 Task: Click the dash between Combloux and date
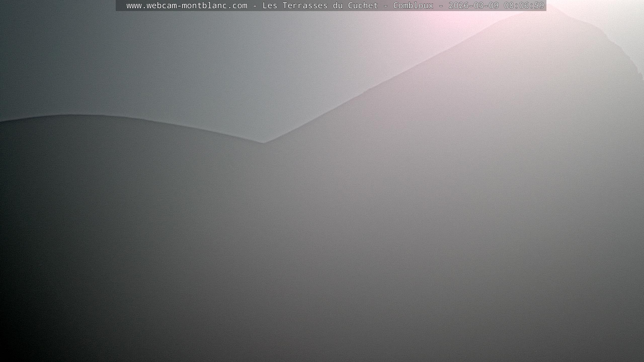click(441, 6)
